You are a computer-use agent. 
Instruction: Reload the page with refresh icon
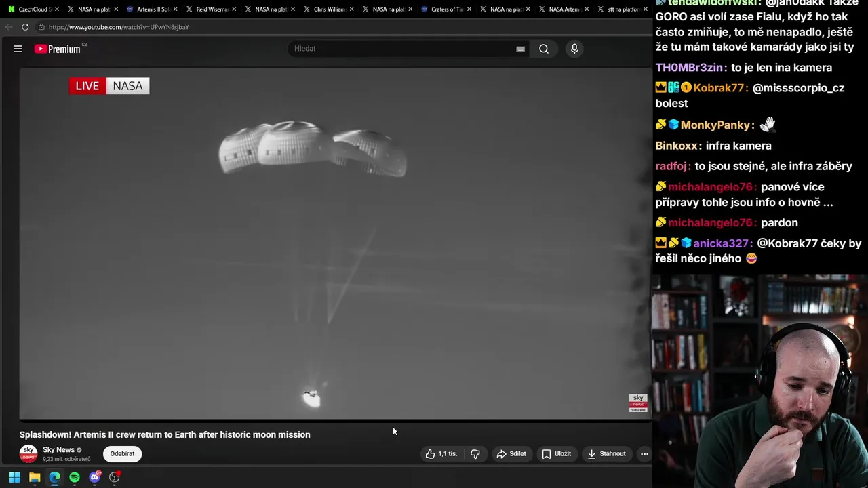25,27
